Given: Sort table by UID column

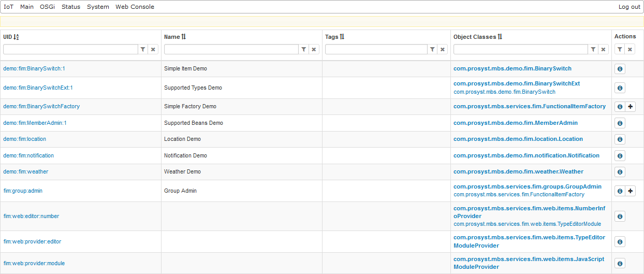Looking at the screenshot, I should click(11, 37).
